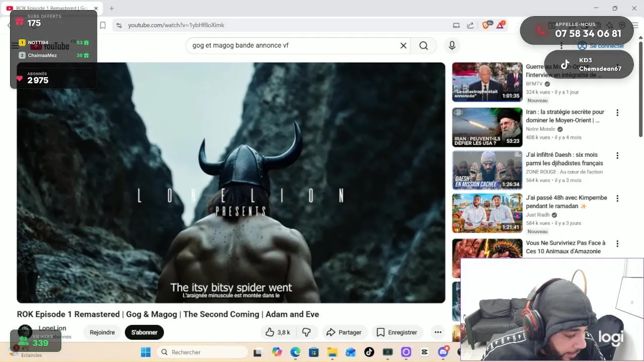Open options menu for Amazonie animals video
644x362 pixels.
point(617,243)
